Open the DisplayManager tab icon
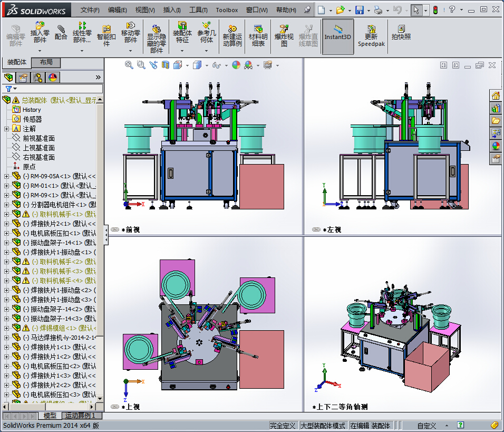 tap(53, 78)
